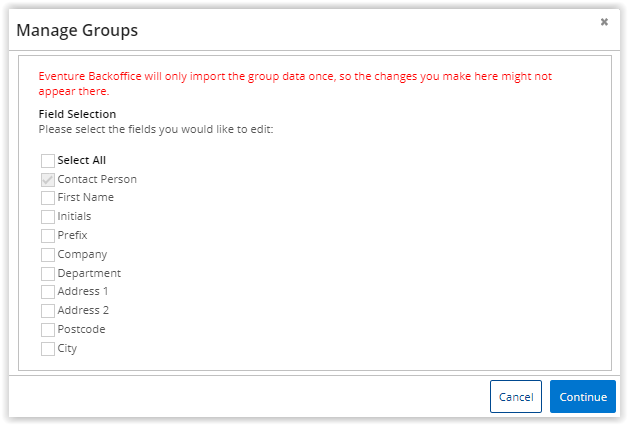Close the Manage Groups dialog
The height and width of the screenshot is (425, 628).
pyautogui.click(x=604, y=22)
